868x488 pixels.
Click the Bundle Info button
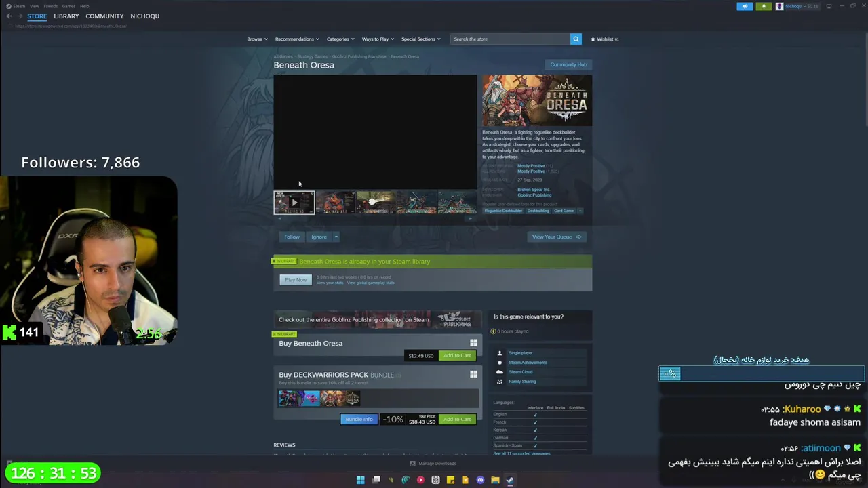pyautogui.click(x=359, y=419)
